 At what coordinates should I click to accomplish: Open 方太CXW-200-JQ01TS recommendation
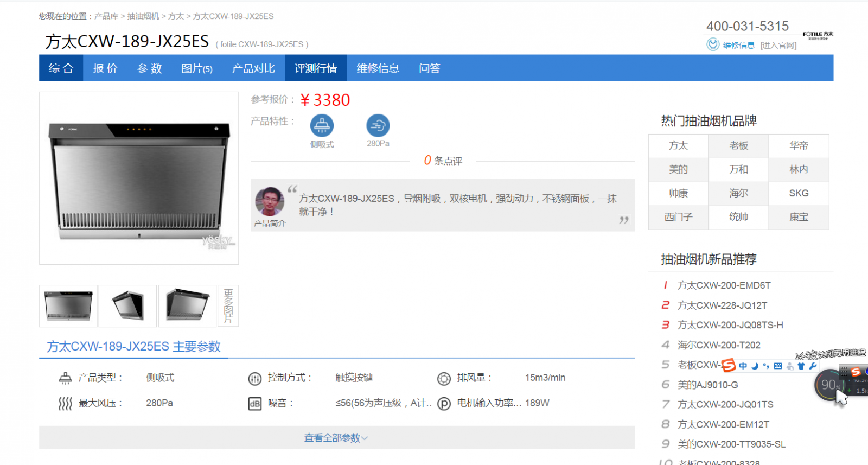point(725,405)
